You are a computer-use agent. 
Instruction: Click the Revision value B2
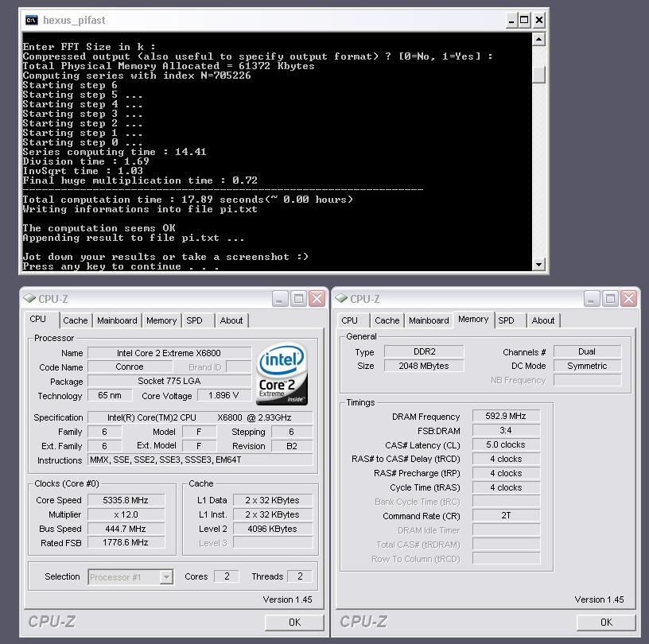tap(292, 446)
